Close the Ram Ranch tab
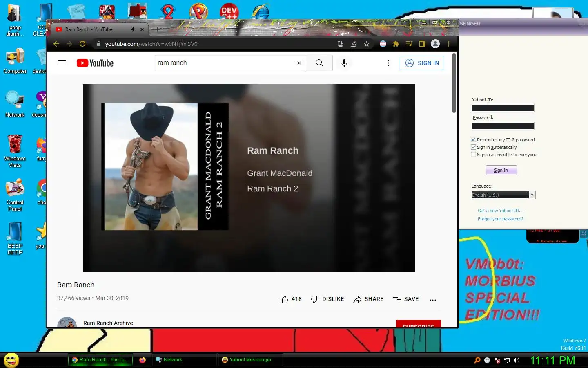Image resolution: width=588 pixels, height=368 pixels. pyautogui.click(x=142, y=29)
